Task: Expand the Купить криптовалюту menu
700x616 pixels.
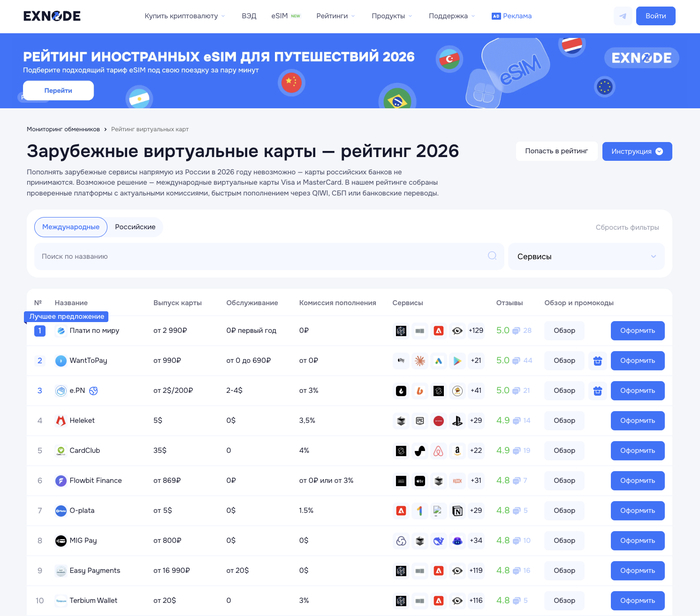Action: [184, 16]
